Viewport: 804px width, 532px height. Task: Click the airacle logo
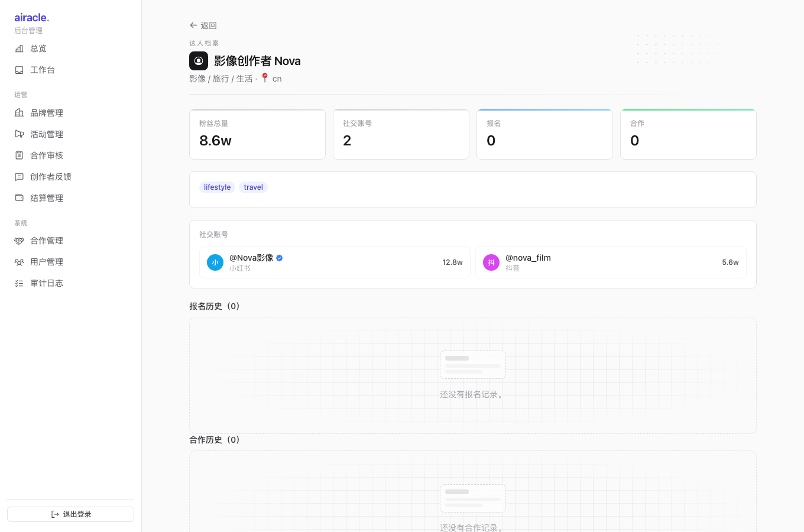(x=32, y=18)
